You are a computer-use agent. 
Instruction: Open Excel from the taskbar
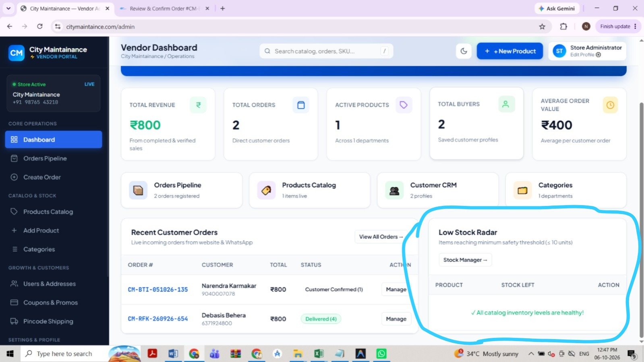coord(319,354)
